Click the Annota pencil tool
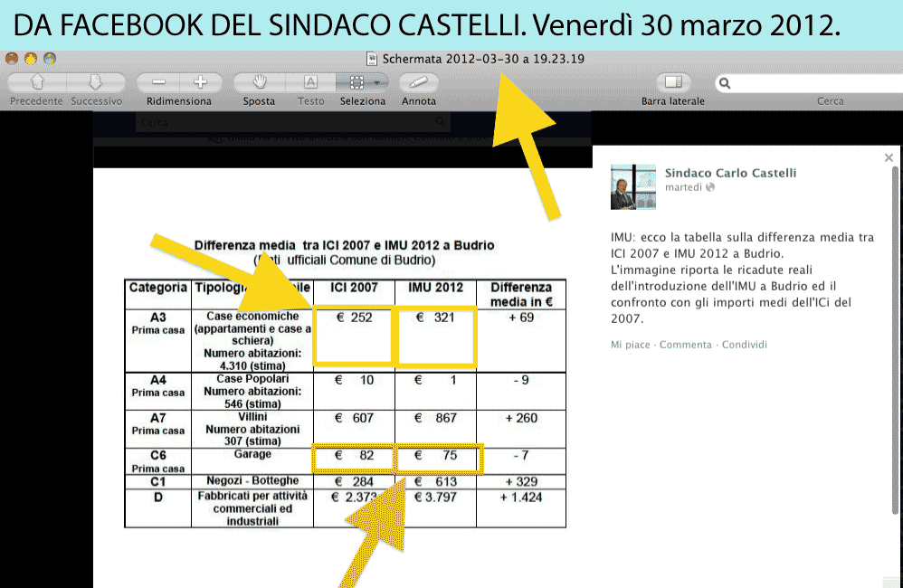 pyautogui.click(x=419, y=82)
